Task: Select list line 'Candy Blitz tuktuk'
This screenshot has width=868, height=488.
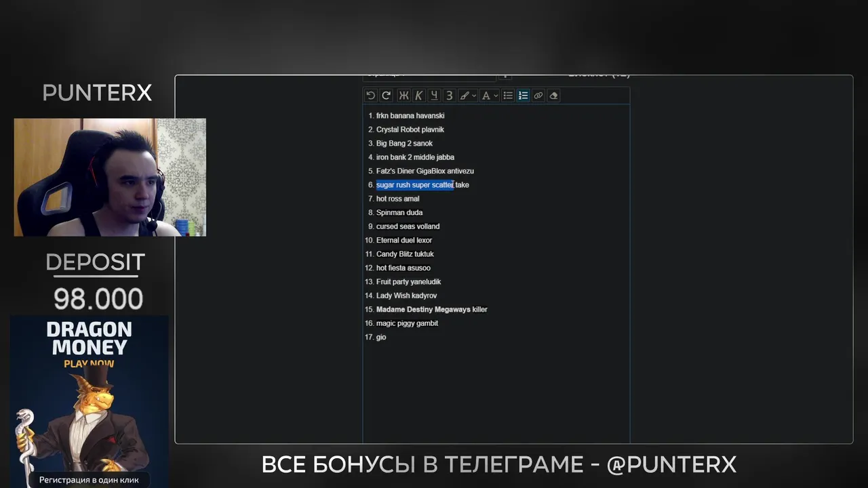Action: [405, 254]
